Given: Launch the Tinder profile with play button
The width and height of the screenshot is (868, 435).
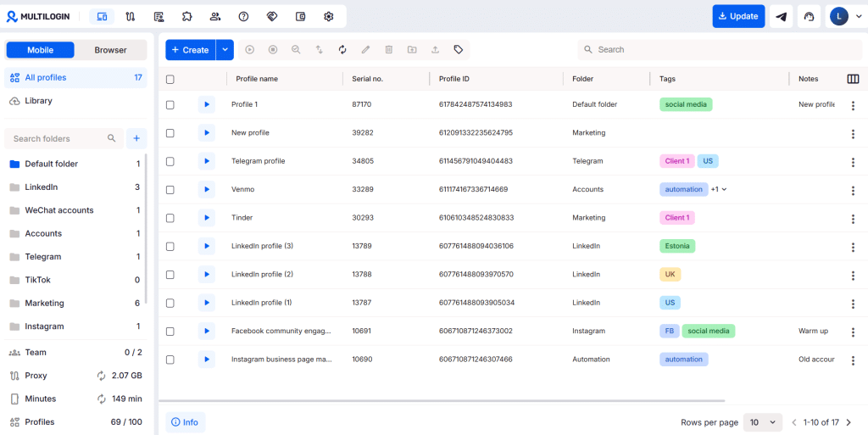Looking at the screenshot, I should pos(207,217).
